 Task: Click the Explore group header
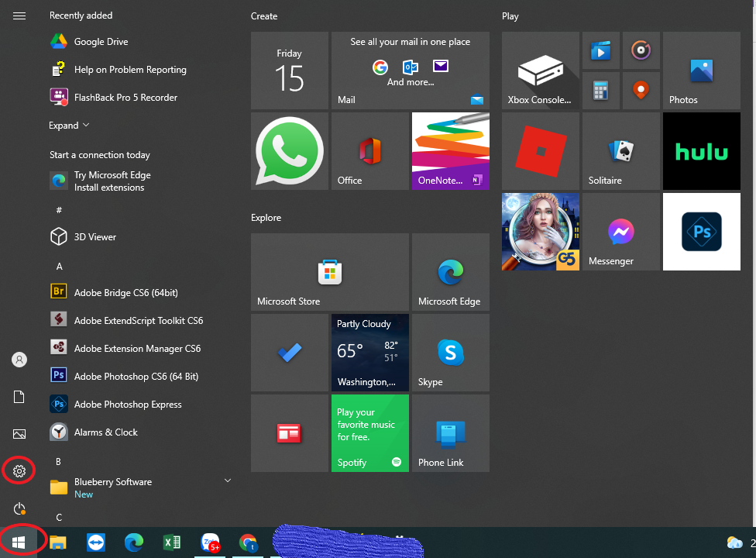point(266,218)
